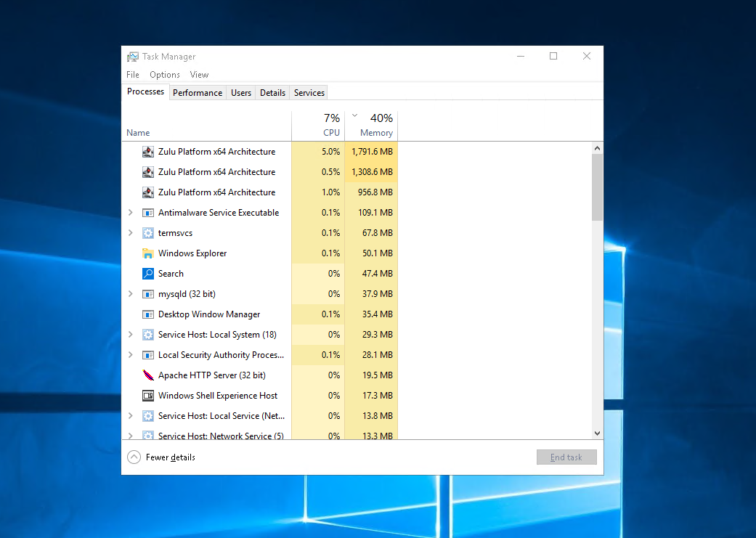Click the 109.1 MB memory value
Image resolution: width=756 pixels, height=538 pixels.
click(375, 213)
